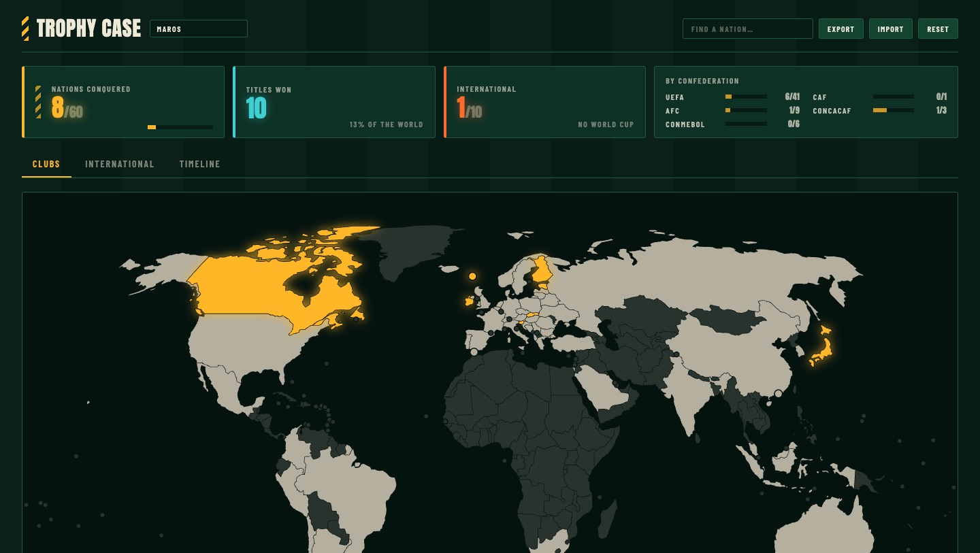This screenshot has width=980, height=553.
Task: Click the UEFA progress bar
Action: point(746,97)
